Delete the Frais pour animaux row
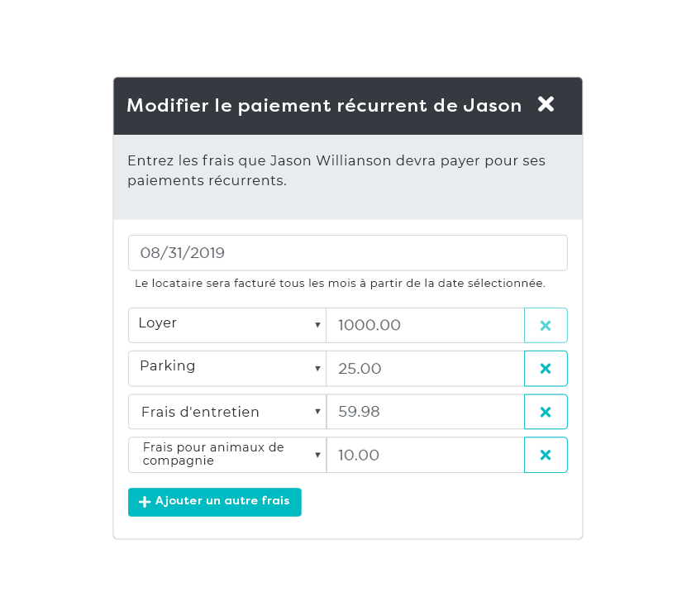 point(546,455)
